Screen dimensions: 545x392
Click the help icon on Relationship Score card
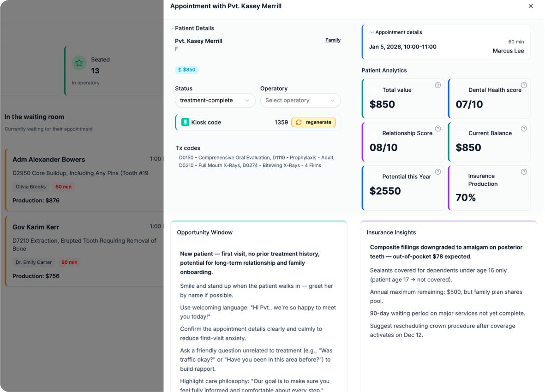click(x=438, y=129)
